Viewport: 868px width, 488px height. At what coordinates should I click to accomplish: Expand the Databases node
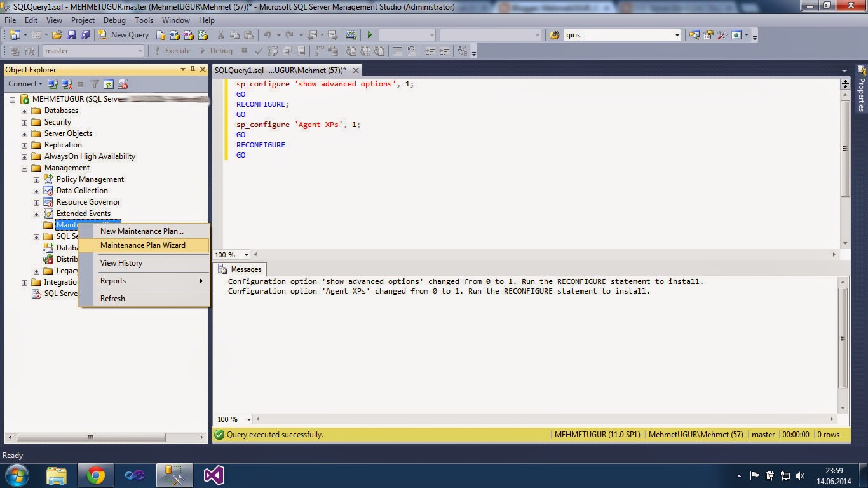click(x=25, y=111)
